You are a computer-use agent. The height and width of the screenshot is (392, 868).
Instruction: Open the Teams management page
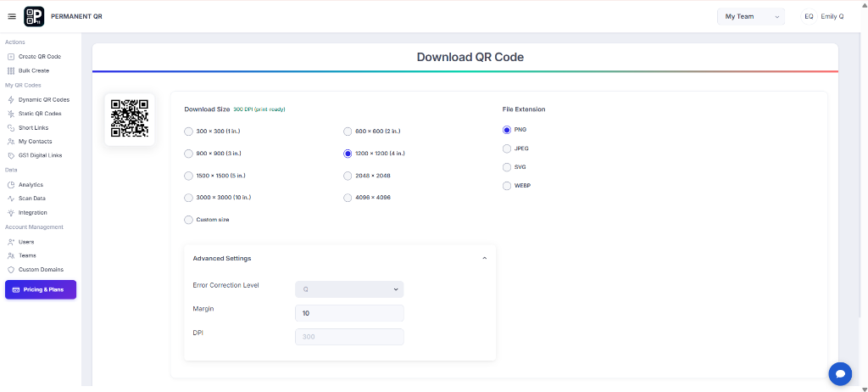(27, 255)
